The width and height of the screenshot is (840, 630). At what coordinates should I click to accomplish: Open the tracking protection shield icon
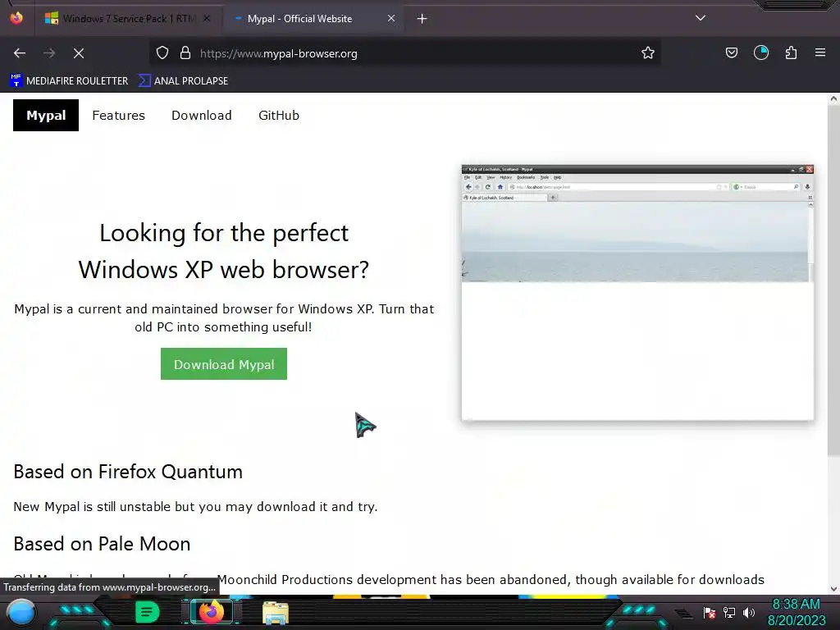(x=162, y=53)
